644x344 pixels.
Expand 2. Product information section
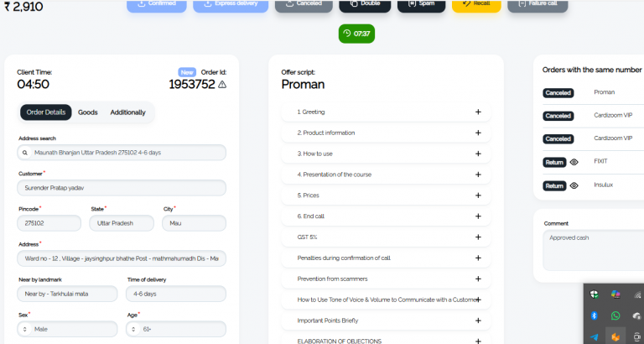386,133
